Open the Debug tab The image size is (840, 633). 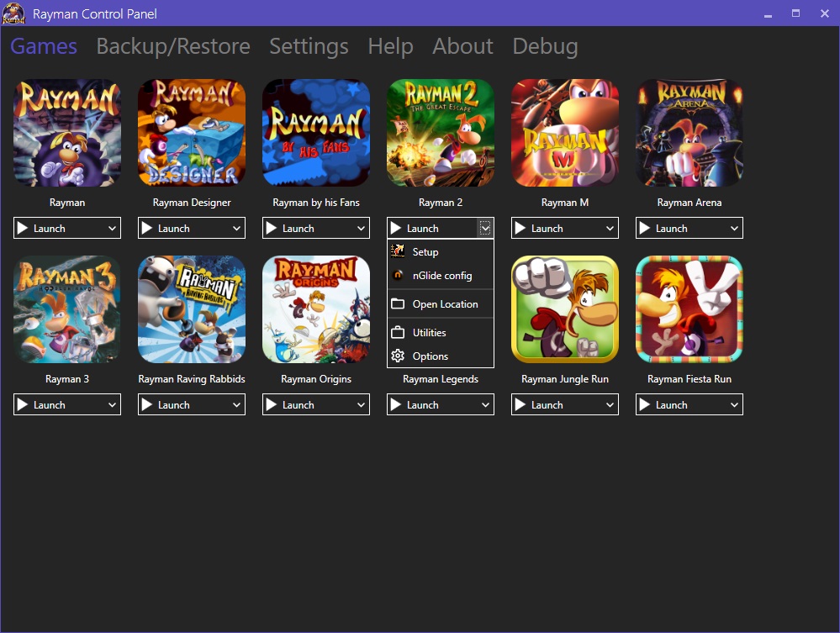[546, 46]
